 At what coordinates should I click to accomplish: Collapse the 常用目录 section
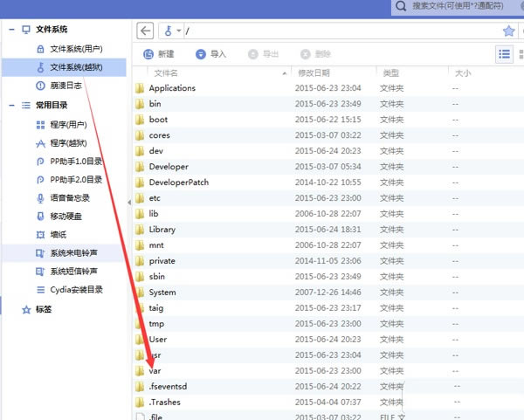11,106
